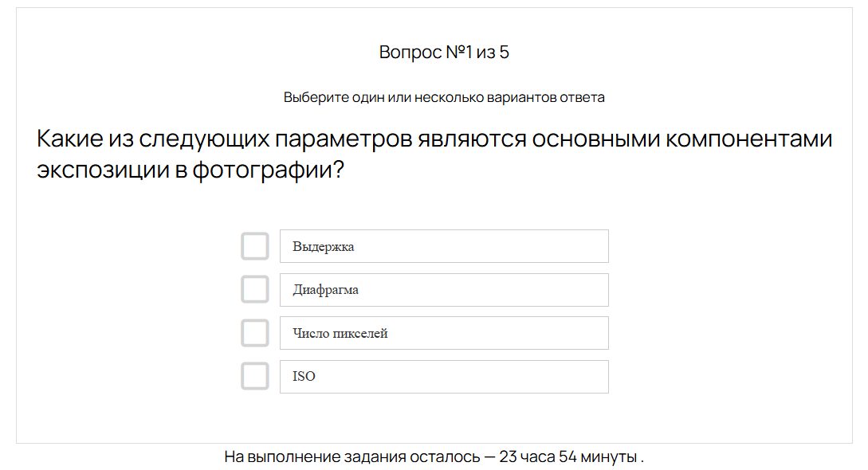The height and width of the screenshot is (470, 868).
Task: Enable the Диафрагма checkbox
Action: (x=254, y=289)
